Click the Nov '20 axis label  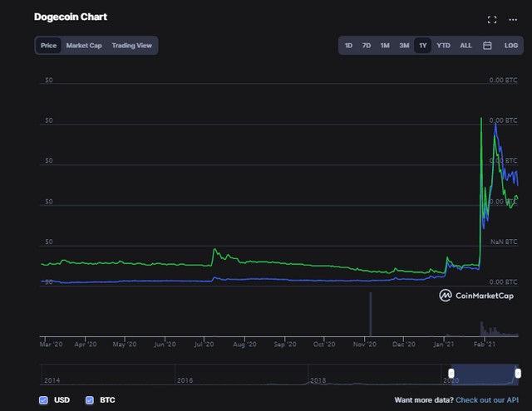pyautogui.click(x=364, y=345)
